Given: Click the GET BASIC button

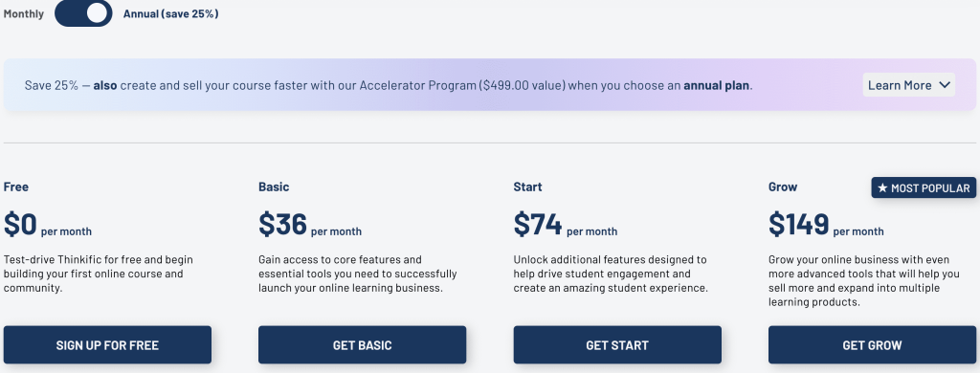Looking at the screenshot, I should pos(363,345).
